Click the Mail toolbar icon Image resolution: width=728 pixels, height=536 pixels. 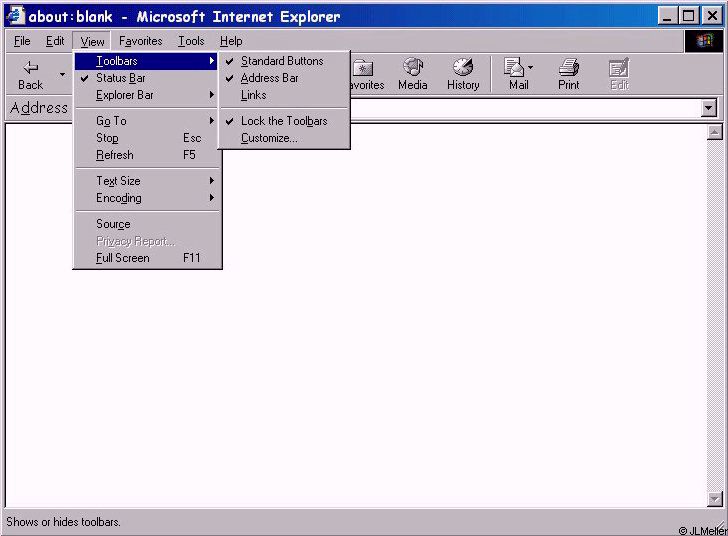click(x=514, y=68)
